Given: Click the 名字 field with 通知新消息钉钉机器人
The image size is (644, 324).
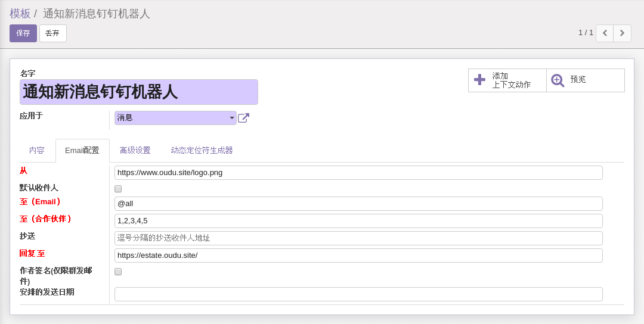Looking at the screenshot, I should pyautogui.click(x=139, y=92).
